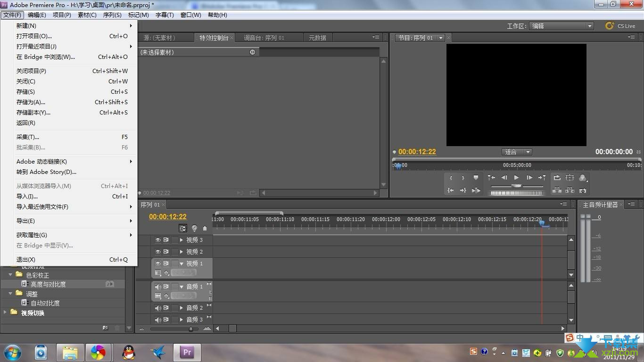Select the 亮度与对比度 effect
Viewport: 644px width, 362px height.
[48, 284]
